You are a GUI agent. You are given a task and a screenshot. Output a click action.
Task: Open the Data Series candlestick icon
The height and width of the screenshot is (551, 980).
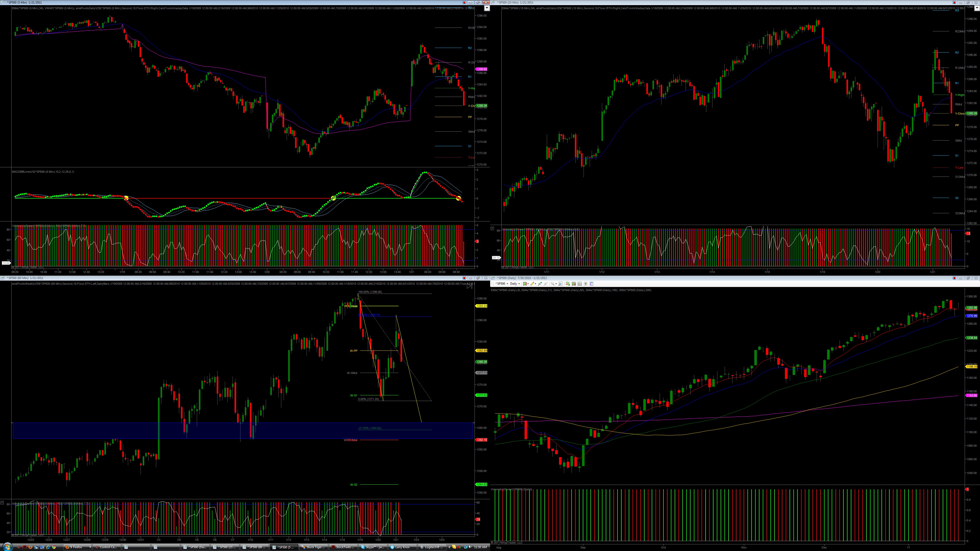[574, 284]
